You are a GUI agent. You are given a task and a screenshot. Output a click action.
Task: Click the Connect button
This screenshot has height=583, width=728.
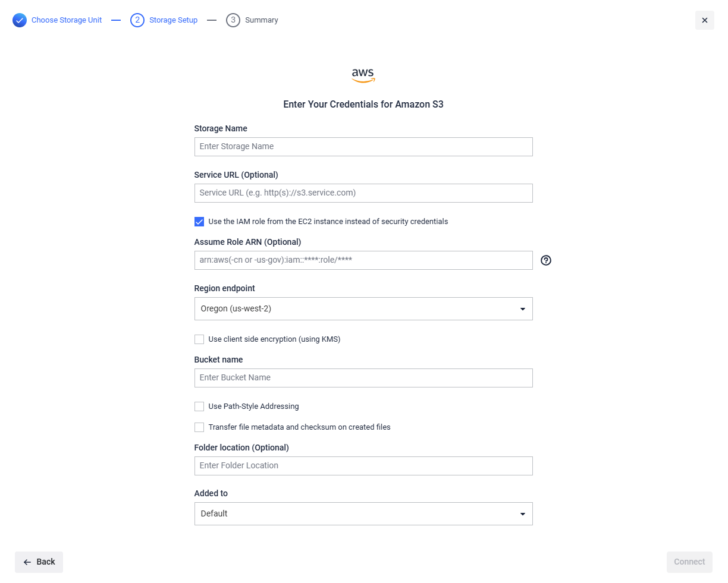tap(689, 562)
